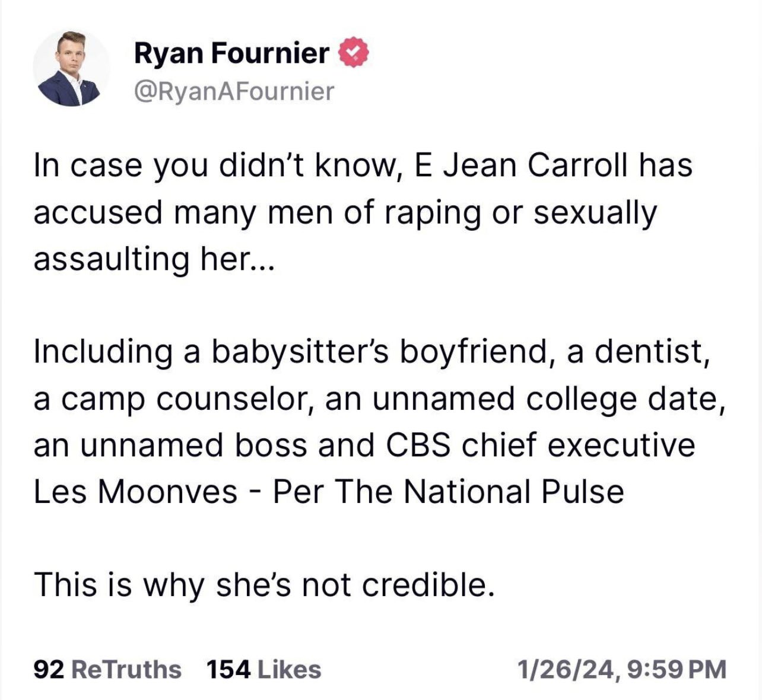Click the number 154 in the post stats
The image size is (762, 700).
point(228,669)
